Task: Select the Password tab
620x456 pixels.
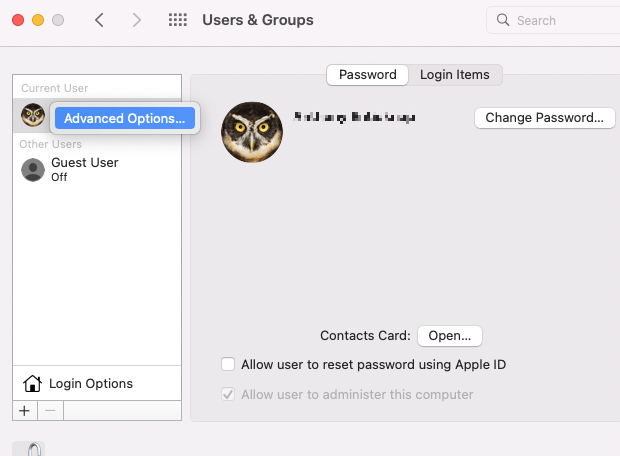Action: point(368,75)
